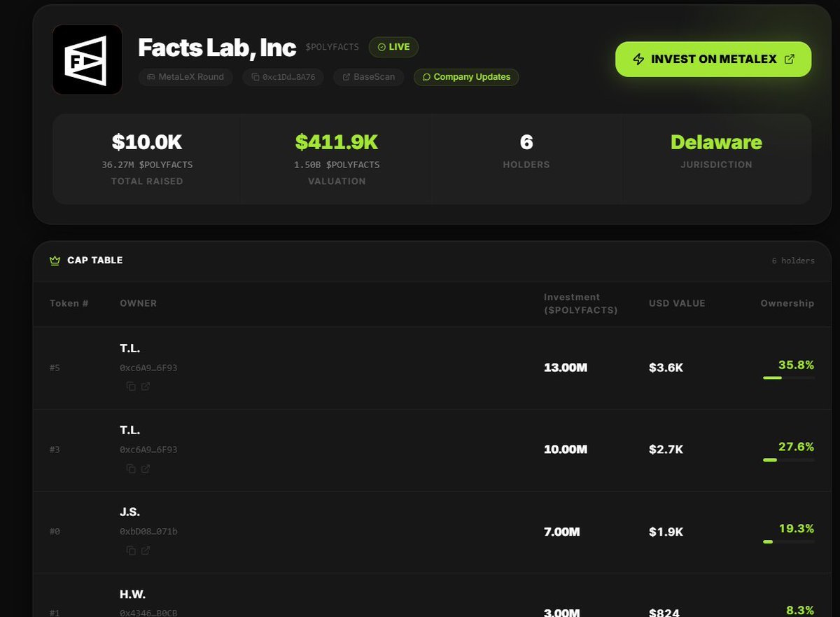
Task: Click the Facts Lab, Inc title
Action: coord(217,48)
